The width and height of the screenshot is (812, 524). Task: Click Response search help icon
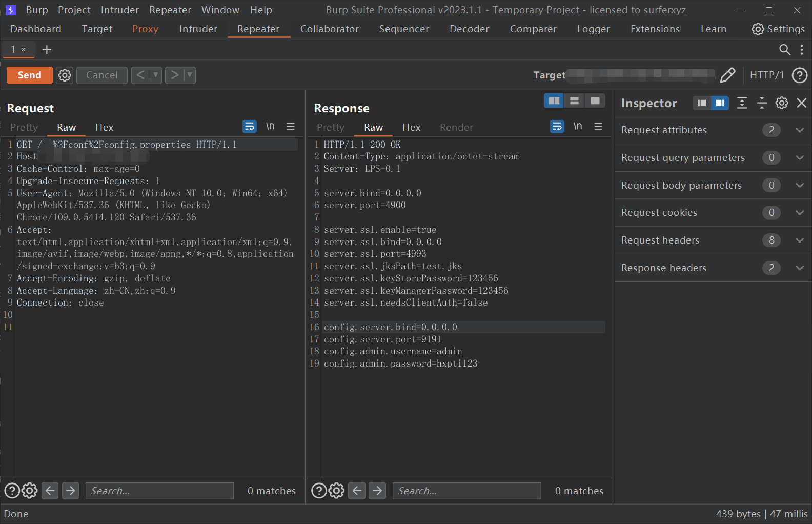pyautogui.click(x=319, y=491)
